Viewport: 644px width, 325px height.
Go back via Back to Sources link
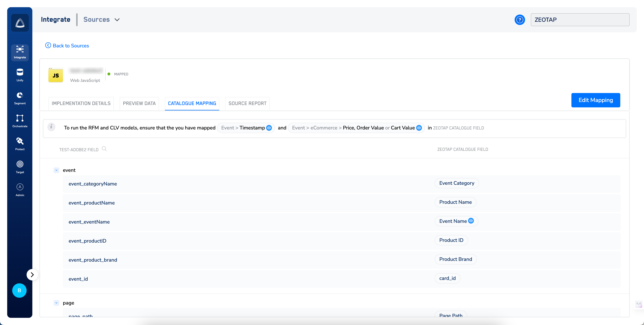(67, 45)
